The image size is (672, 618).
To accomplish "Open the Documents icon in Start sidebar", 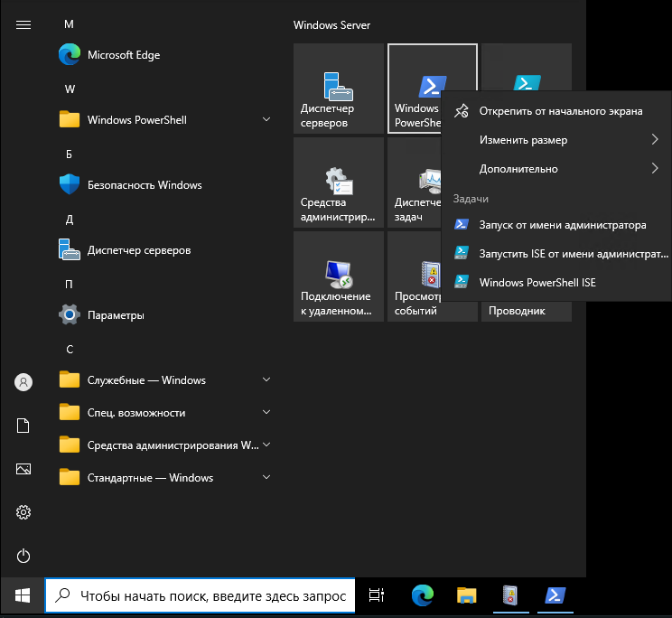I will 23,426.
